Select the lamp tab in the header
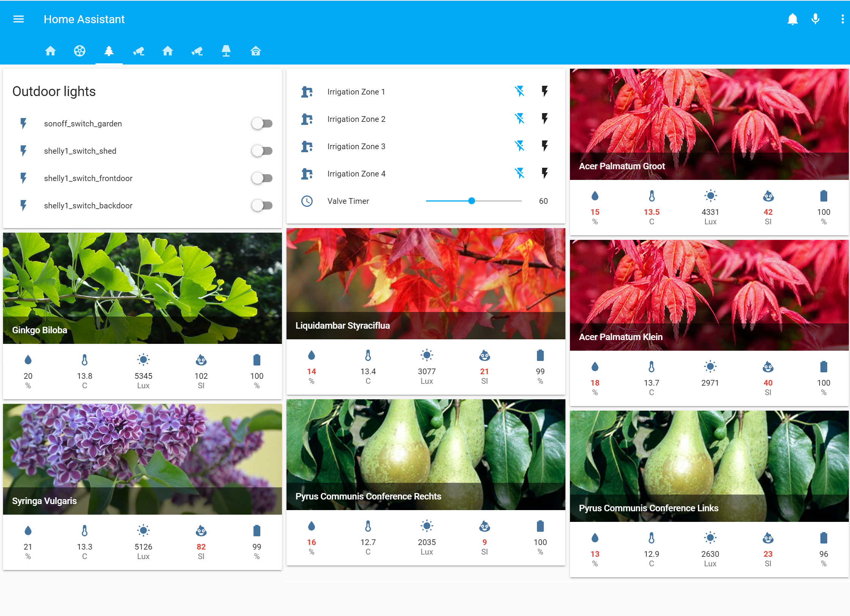Screen dimensions: 850x616 tap(226, 51)
